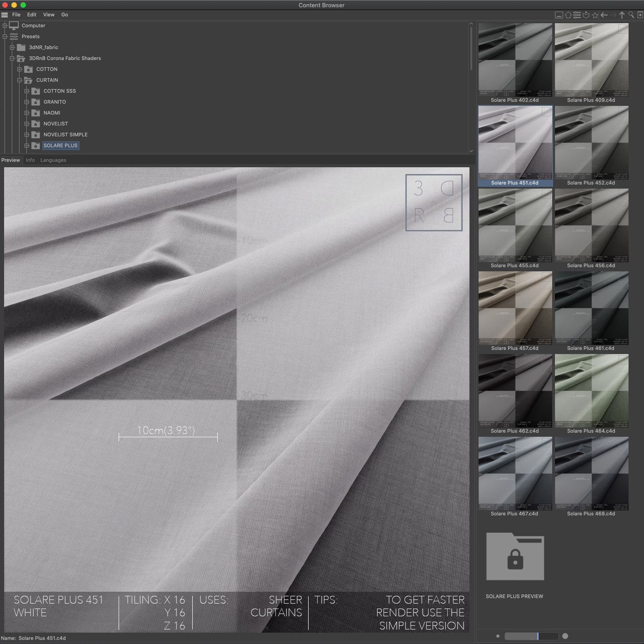644x644 pixels.
Task: Click the tree panel scrollbar down arrow
Action: (471, 151)
